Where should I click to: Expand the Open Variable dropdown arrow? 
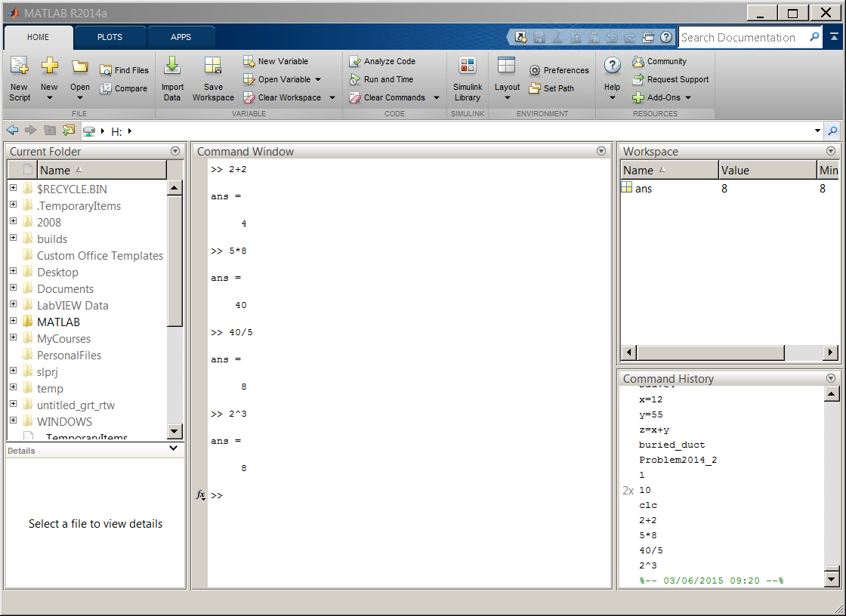pos(318,79)
